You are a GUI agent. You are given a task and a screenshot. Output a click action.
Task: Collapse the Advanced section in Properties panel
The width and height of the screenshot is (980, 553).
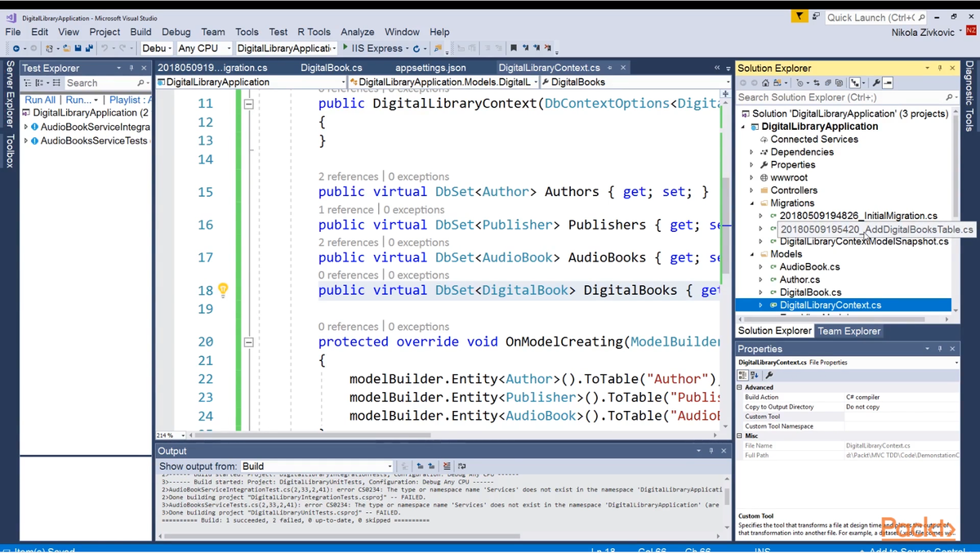[x=740, y=387]
